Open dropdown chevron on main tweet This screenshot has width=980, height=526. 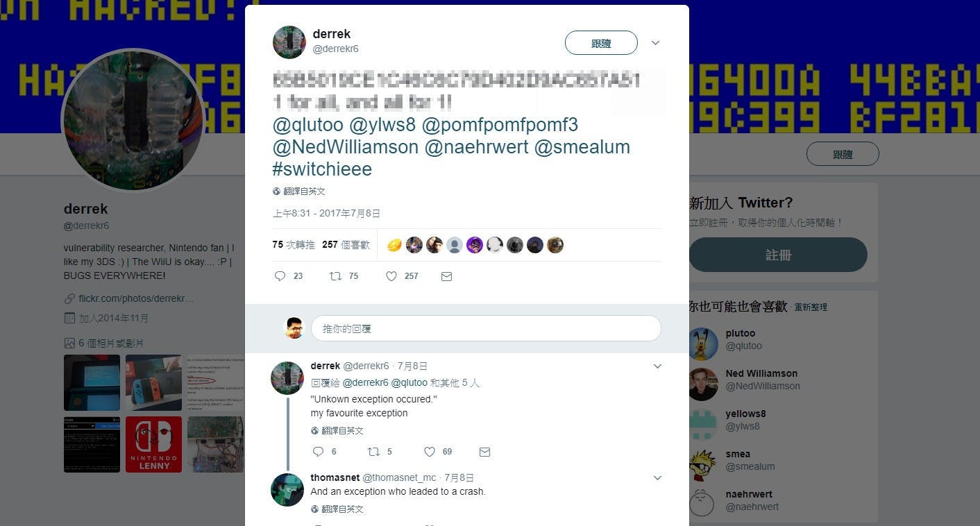tap(655, 43)
